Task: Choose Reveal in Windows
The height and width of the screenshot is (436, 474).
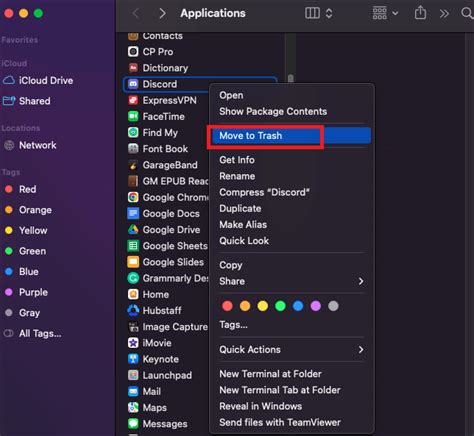Action: tap(261, 406)
